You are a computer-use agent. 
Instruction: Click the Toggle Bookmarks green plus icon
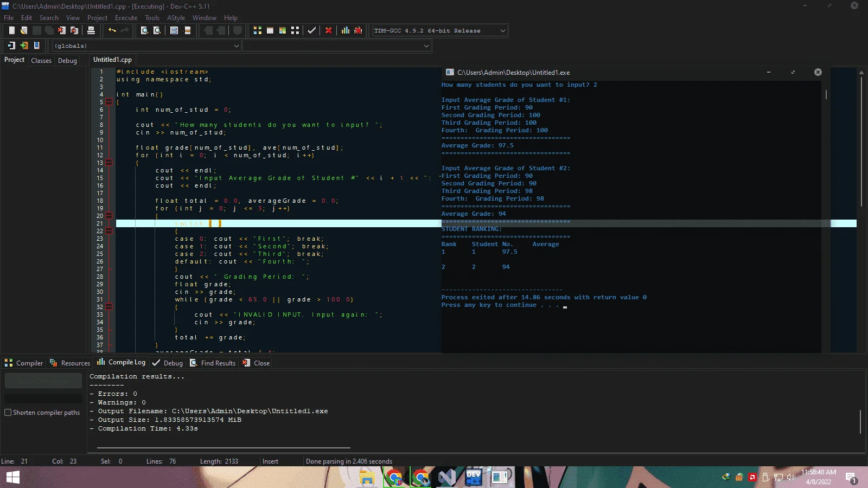pyautogui.click(x=24, y=46)
